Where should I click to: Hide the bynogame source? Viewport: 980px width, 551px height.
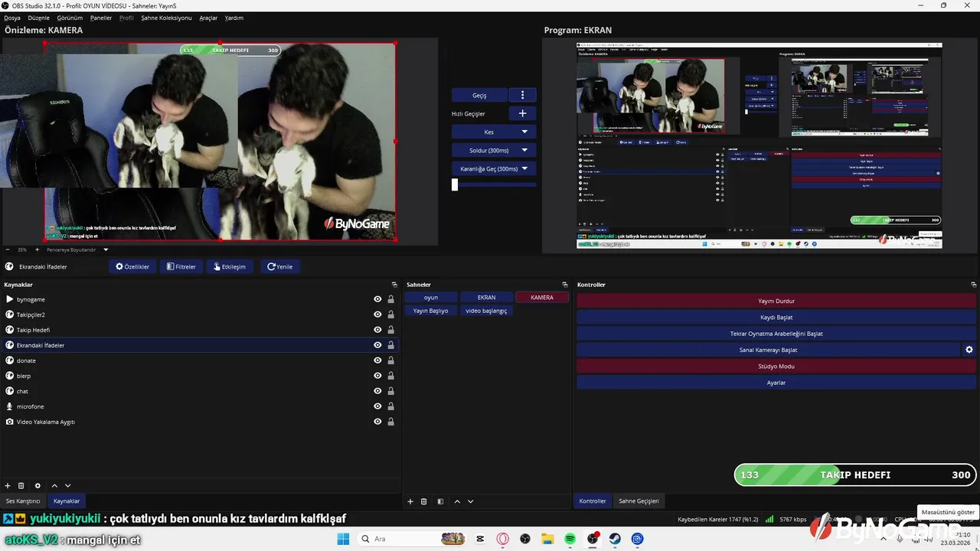pyautogui.click(x=377, y=299)
